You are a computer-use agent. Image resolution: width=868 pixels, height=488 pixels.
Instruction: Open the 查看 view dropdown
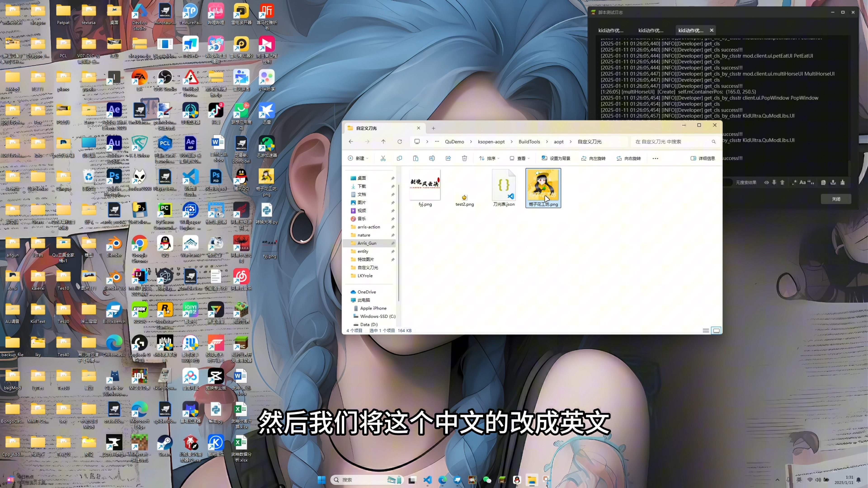520,158
